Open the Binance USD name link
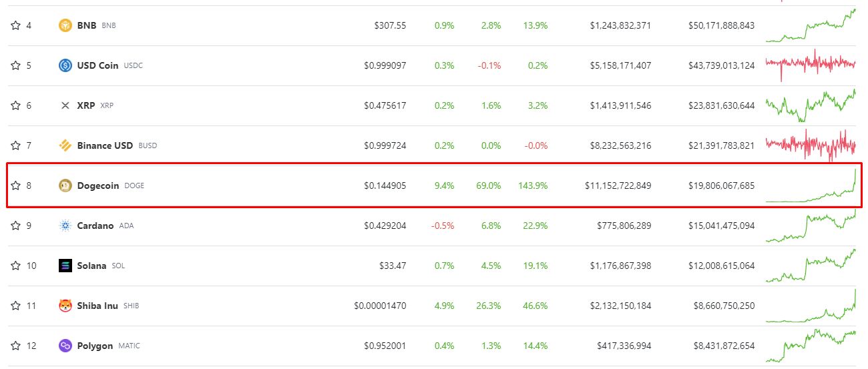Viewport: 868px width, 369px height. pos(105,145)
